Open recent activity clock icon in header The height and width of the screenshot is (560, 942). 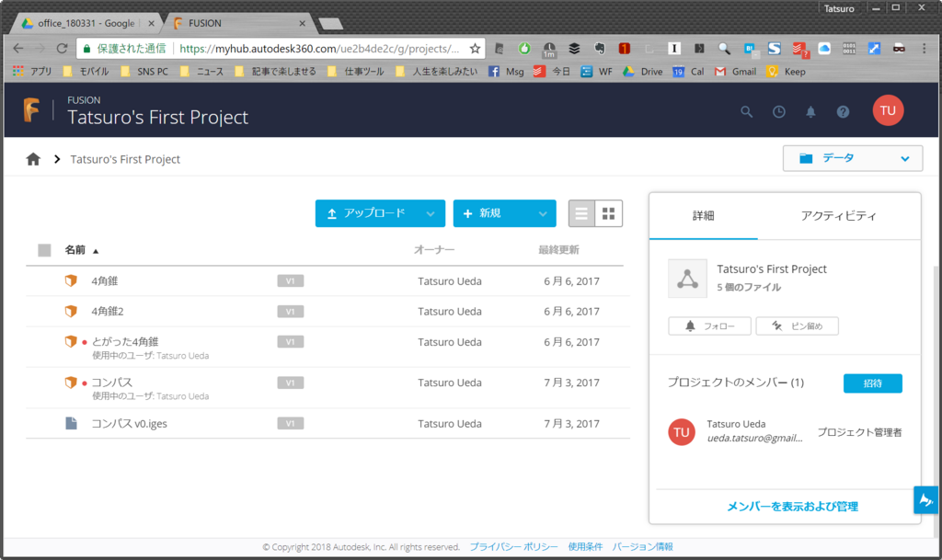778,111
